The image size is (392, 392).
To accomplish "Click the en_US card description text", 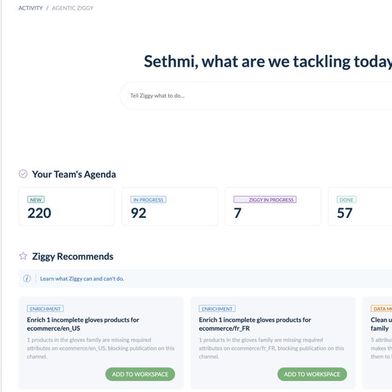I will coord(101,348).
